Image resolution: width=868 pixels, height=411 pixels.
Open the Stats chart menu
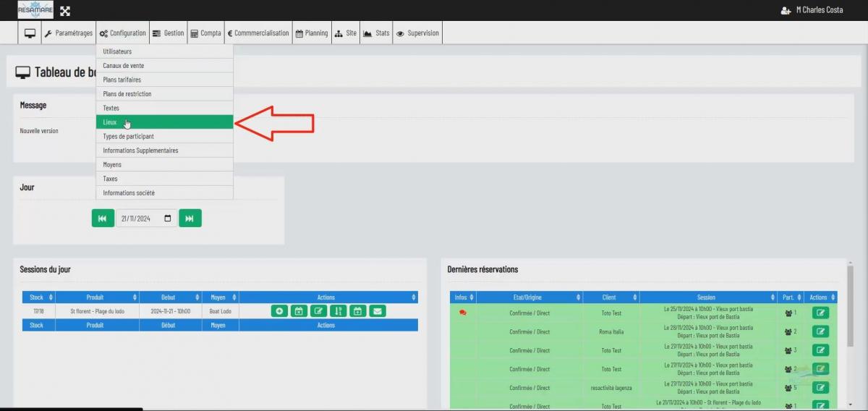[x=376, y=33]
